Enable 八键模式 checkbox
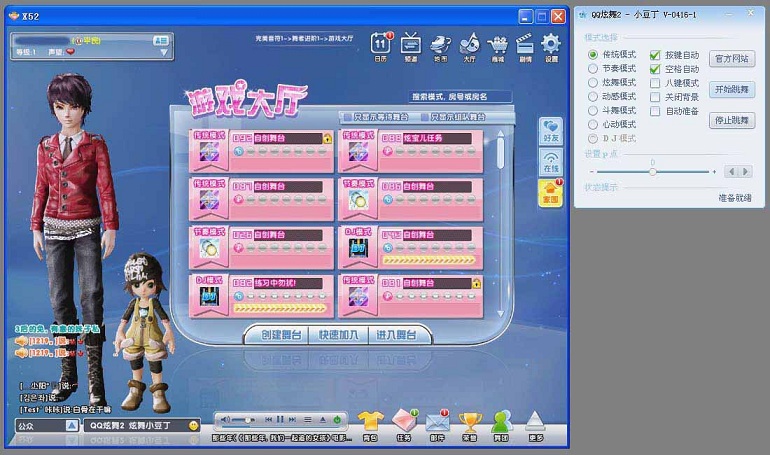Screen dimensions: 770x455 tap(655, 83)
